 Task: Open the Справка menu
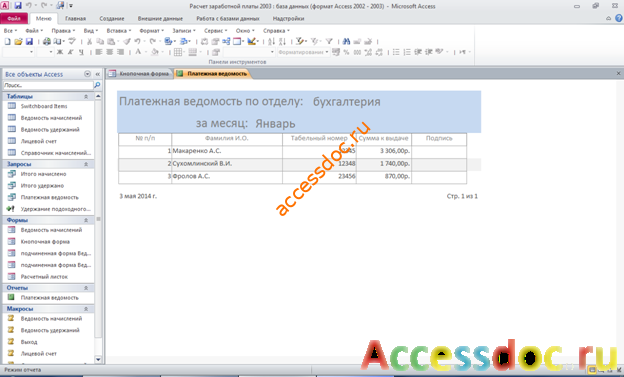pos(276,31)
